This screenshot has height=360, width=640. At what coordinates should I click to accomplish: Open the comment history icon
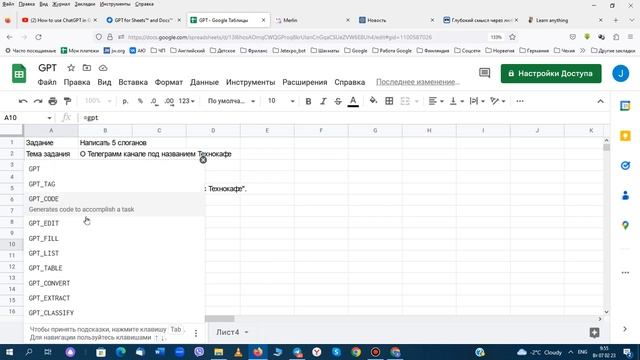tap(484, 73)
